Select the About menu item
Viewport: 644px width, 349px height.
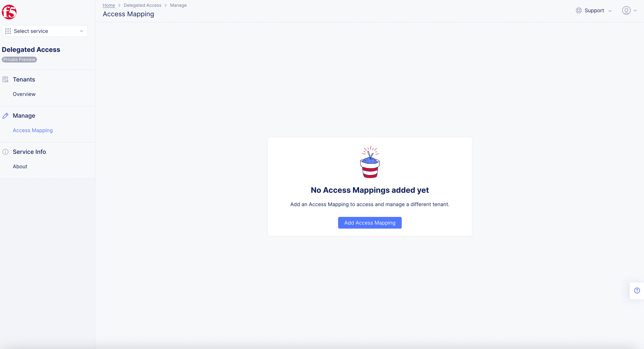click(20, 166)
